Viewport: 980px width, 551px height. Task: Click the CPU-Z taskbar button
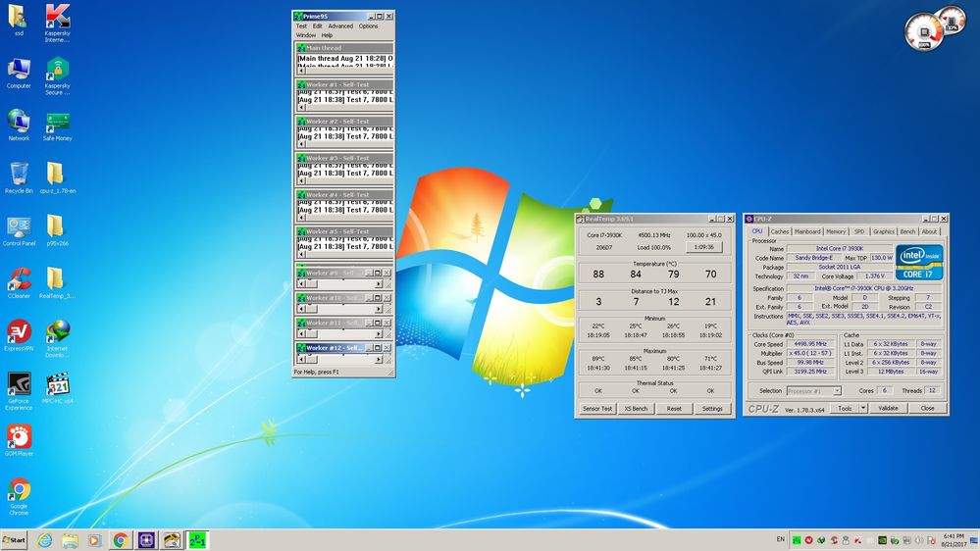146,540
